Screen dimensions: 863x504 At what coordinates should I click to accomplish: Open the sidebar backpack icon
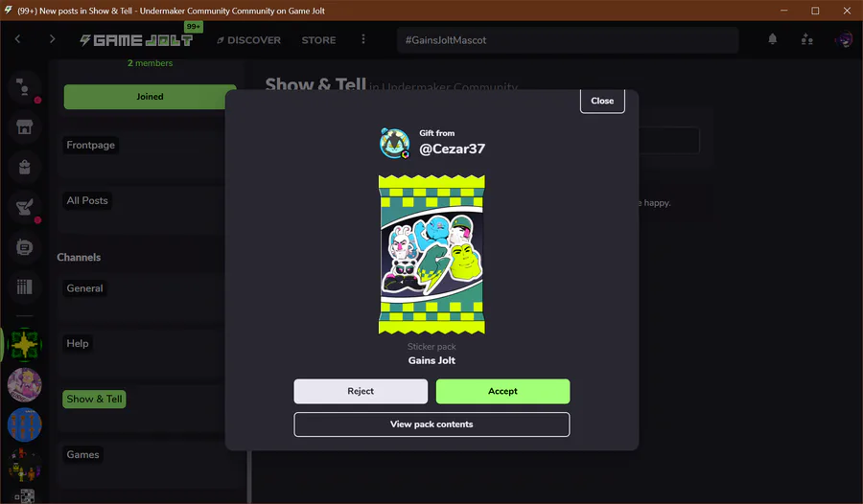pos(24,168)
